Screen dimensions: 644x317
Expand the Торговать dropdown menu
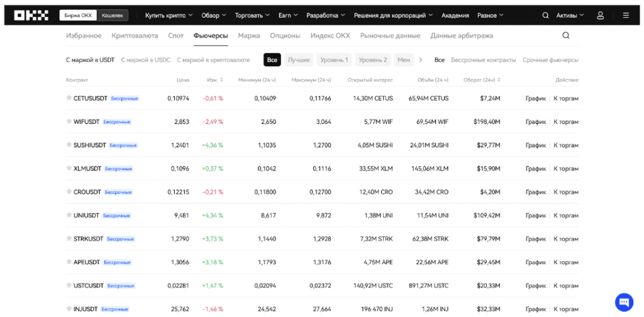tap(252, 15)
